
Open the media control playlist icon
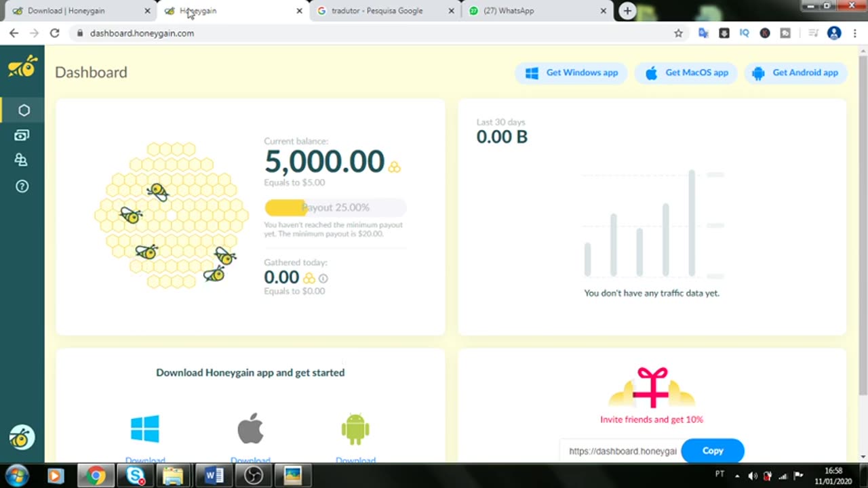[813, 33]
